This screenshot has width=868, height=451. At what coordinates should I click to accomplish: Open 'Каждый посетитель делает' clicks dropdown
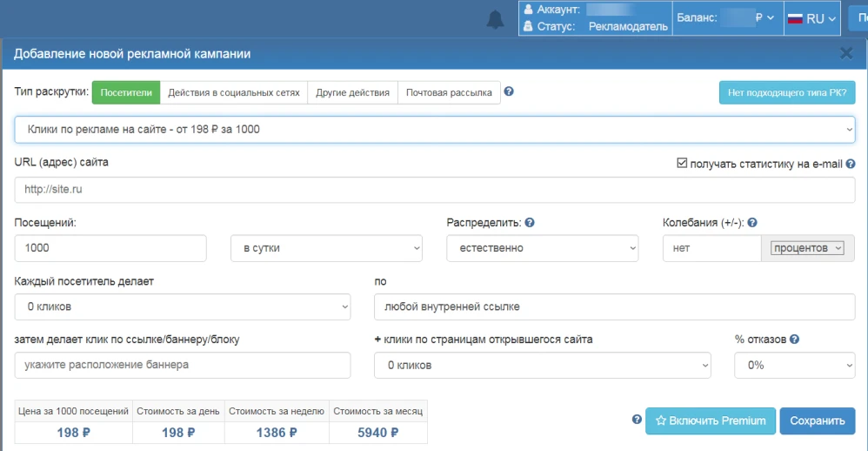tap(183, 307)
